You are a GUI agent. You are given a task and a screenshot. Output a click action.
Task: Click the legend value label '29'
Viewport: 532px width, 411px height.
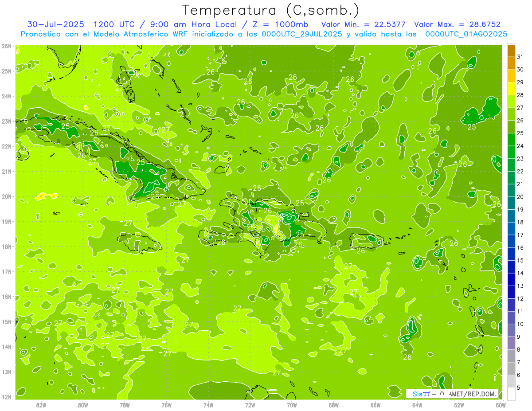(520, 82)
